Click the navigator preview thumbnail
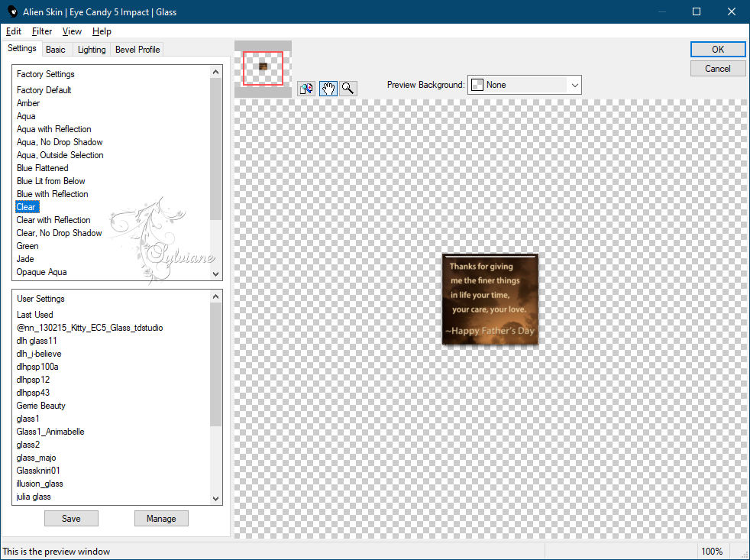Image resolution: width=750 pixels, height=560 pixels. (x=263, y=69)
